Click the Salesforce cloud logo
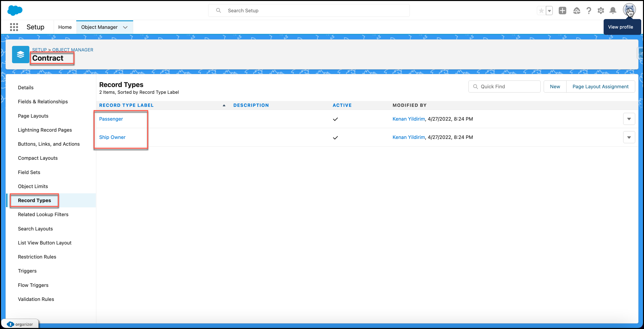Screen dimensions: 644x329 [x=15, y=10]
